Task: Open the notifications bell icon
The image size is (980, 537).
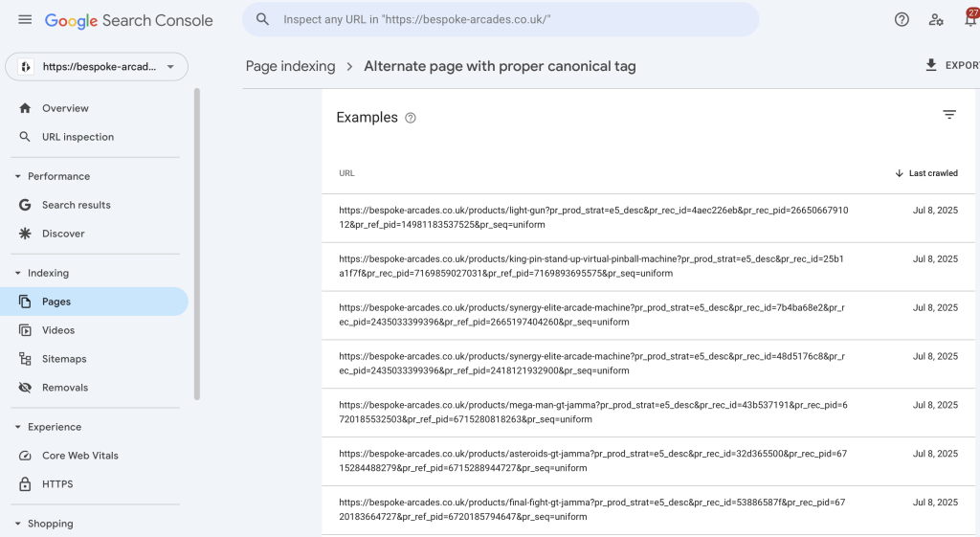Action: point(970,19)
